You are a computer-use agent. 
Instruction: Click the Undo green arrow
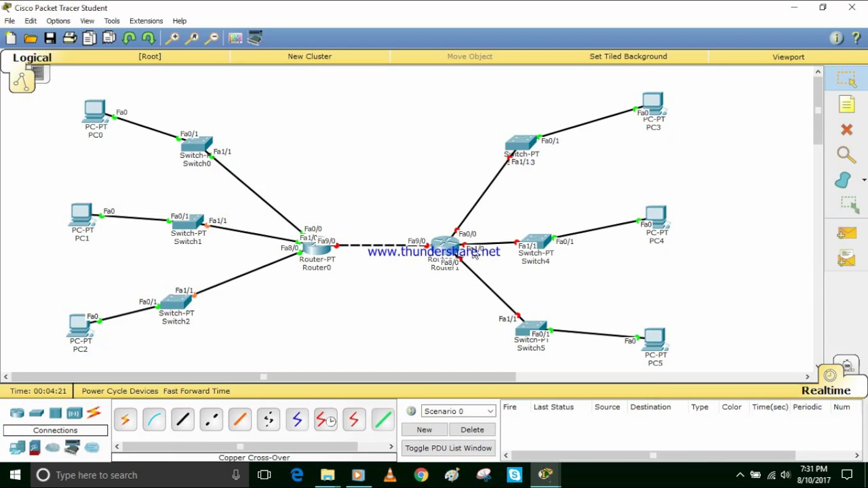coord(129,39)
